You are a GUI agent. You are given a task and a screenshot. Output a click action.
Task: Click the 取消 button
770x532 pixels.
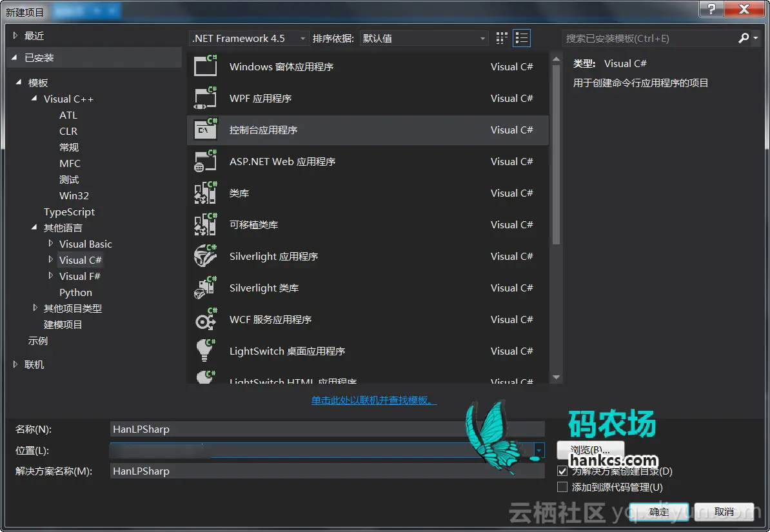click(724, 512)
